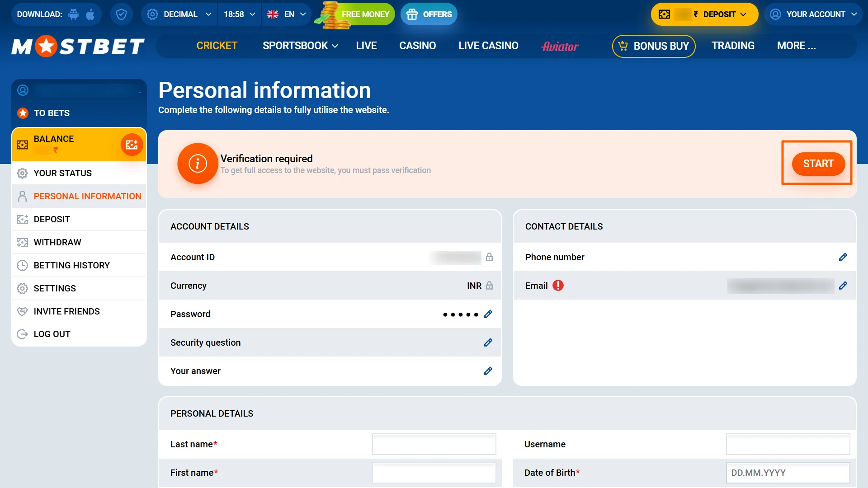Open the EN language selector

(x=287, y=14)
